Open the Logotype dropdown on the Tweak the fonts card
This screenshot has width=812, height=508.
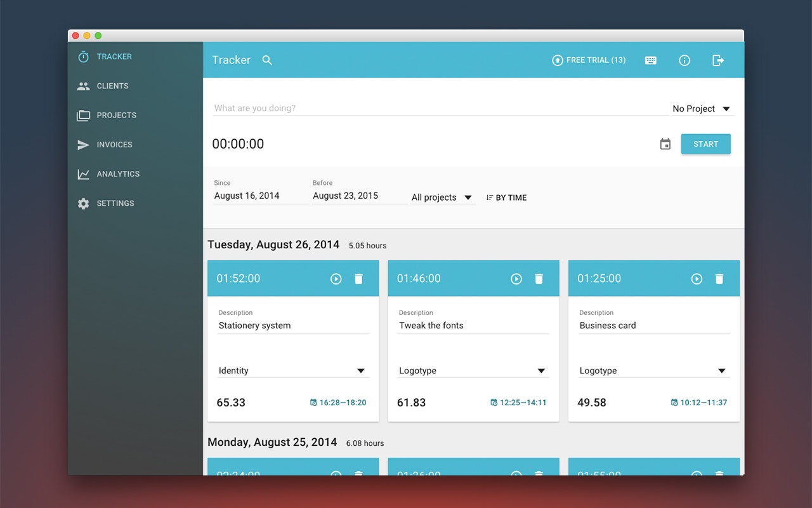(473, 371)
